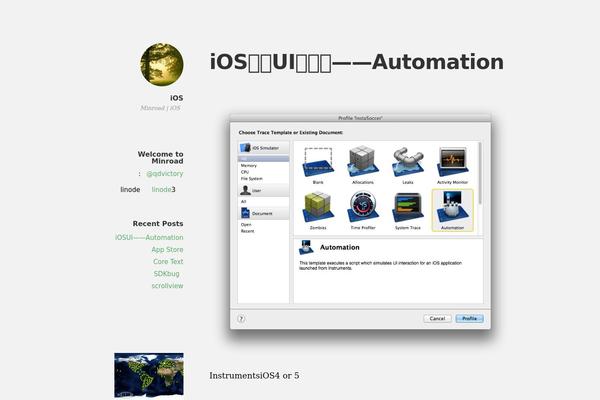Select the Leaks template icon
Image resolution: width=600 pixels, height=400 pixels.
[408, 162]
